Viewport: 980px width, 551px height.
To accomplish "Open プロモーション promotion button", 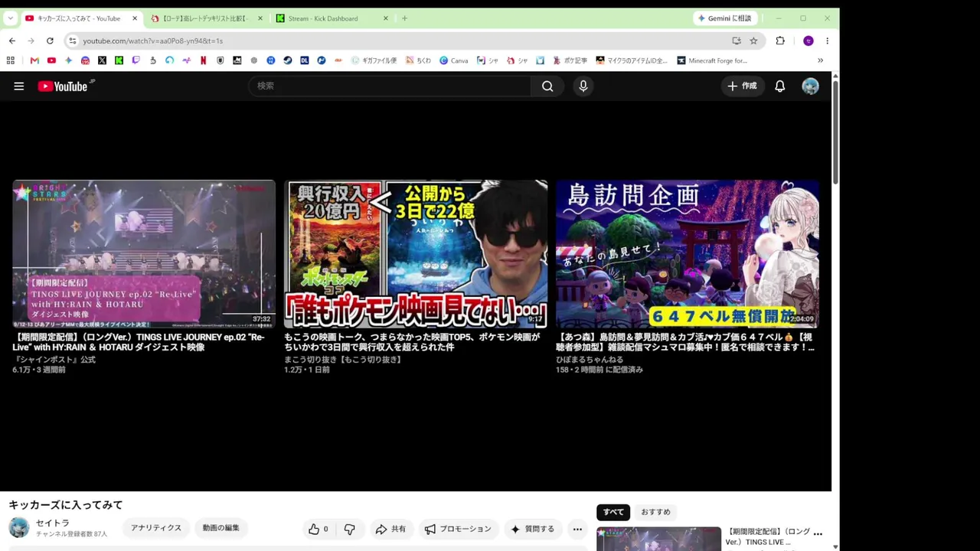I will (458, 529).
